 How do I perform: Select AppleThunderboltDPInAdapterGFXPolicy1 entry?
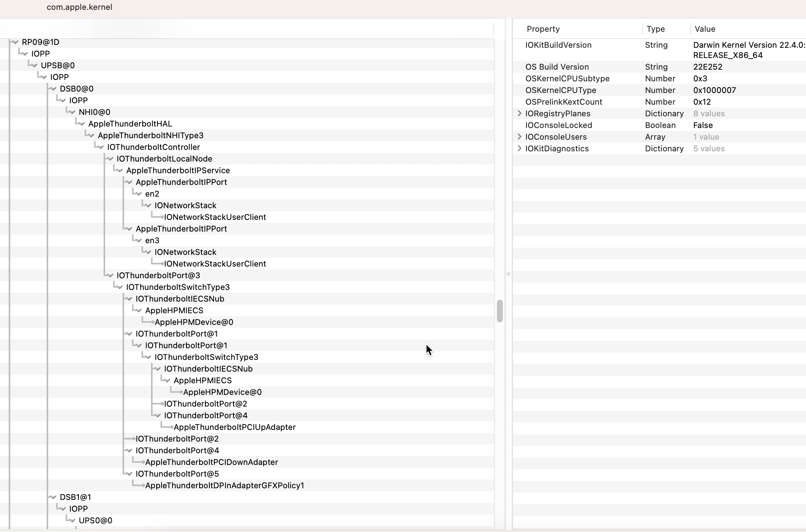[224, 486]
